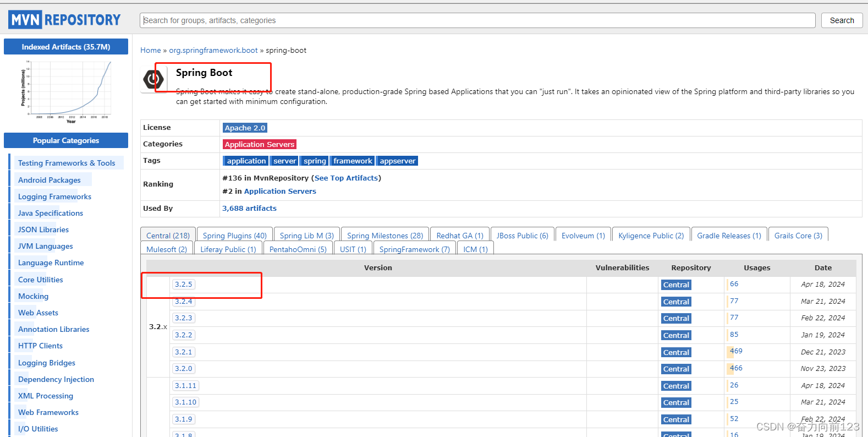Open Language Runtime category
The image size is (868, 437).
(51, 263)
